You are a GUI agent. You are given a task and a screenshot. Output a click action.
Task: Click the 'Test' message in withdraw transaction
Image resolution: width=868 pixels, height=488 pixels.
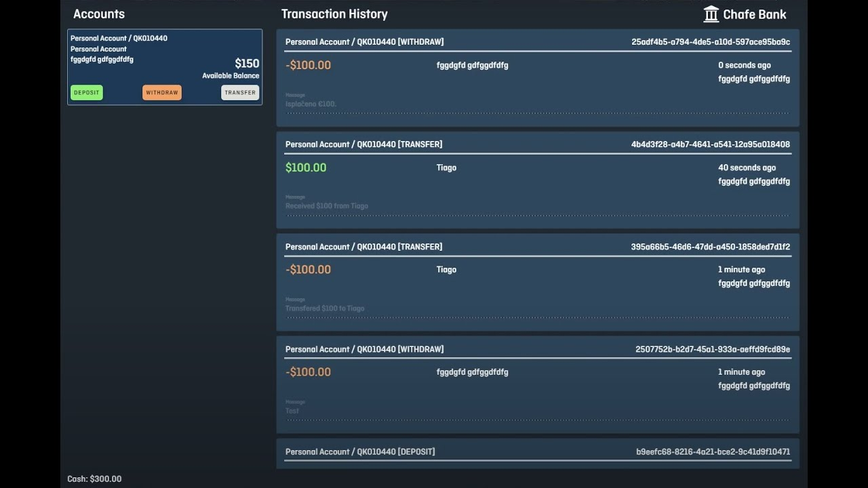point(292,411)
